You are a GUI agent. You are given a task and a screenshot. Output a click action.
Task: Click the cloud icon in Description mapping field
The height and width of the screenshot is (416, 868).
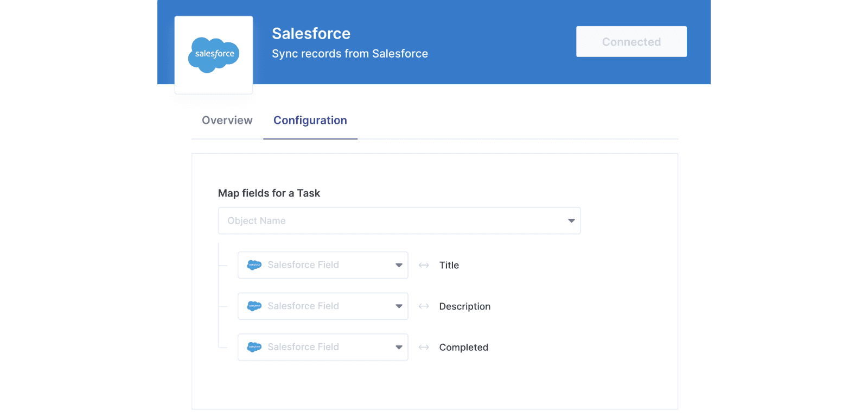click(x=254, y=306)
